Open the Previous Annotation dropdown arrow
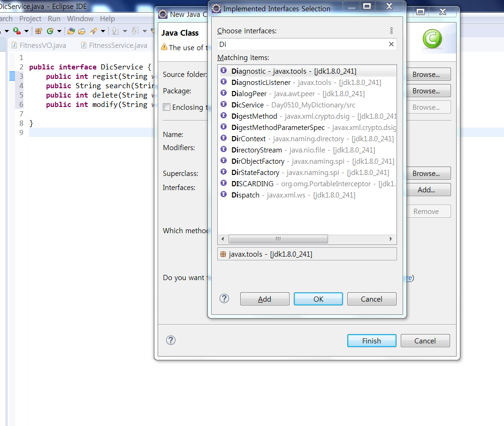Screen dimensions: 504x426 (x=145, y=31)
